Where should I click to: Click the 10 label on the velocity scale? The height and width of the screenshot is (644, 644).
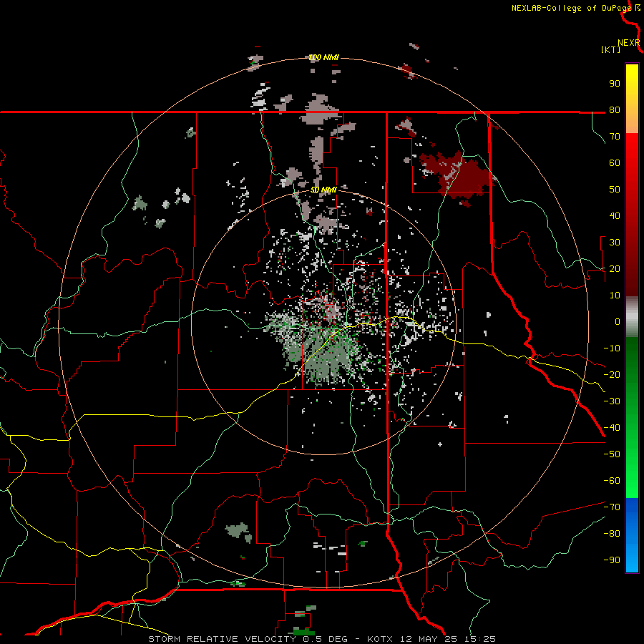615,296
